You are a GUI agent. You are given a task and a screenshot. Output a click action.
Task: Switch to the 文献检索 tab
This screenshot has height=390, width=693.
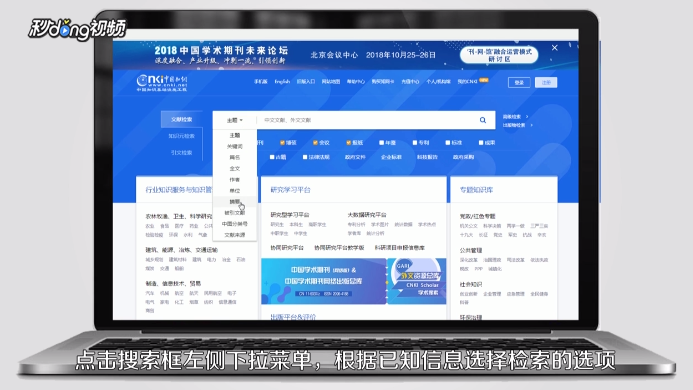(x=182, y=119)
